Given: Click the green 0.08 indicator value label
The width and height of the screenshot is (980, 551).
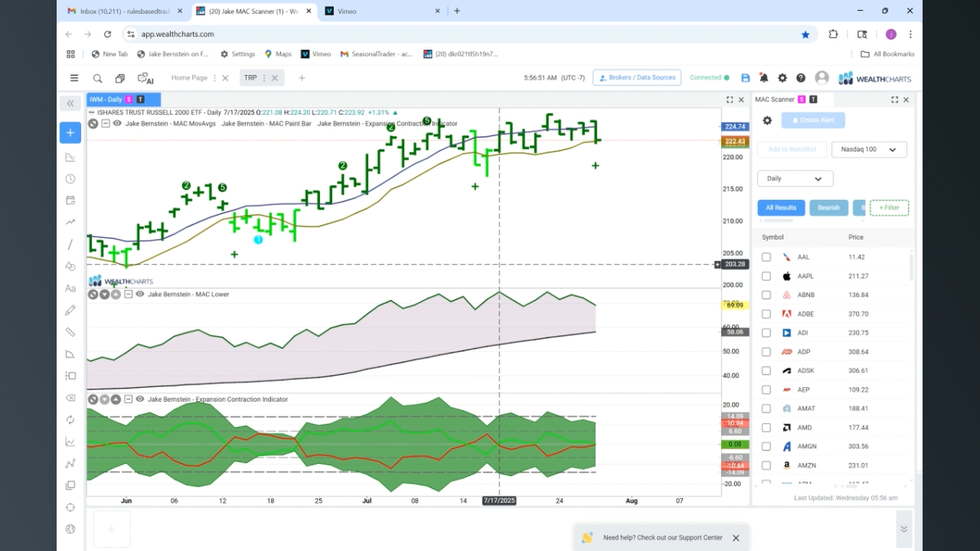Looking at the screenshot, I should coord(735,444).
